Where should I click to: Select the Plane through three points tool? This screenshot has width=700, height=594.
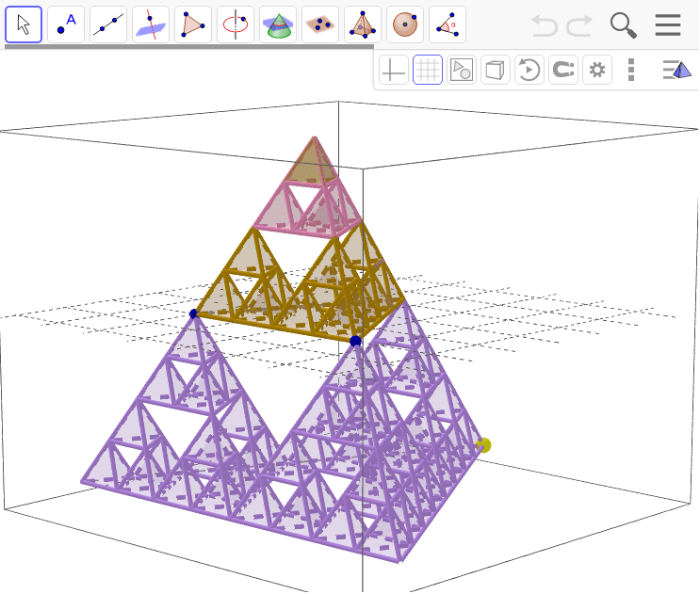[x=320, y=24]
